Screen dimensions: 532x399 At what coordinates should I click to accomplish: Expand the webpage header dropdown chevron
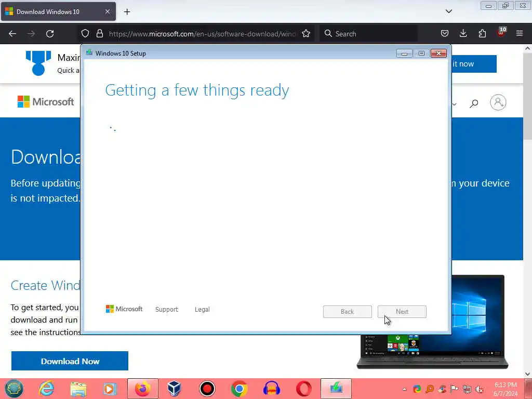click(454, 104)
